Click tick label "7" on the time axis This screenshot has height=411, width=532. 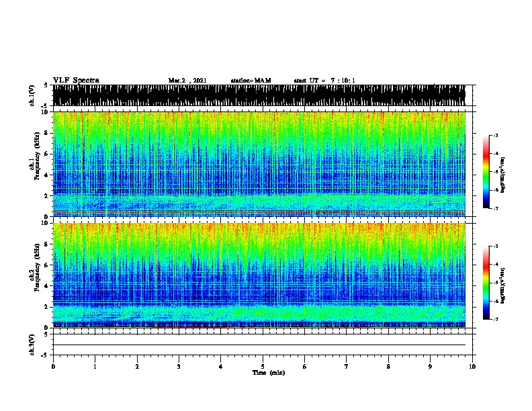347,367
